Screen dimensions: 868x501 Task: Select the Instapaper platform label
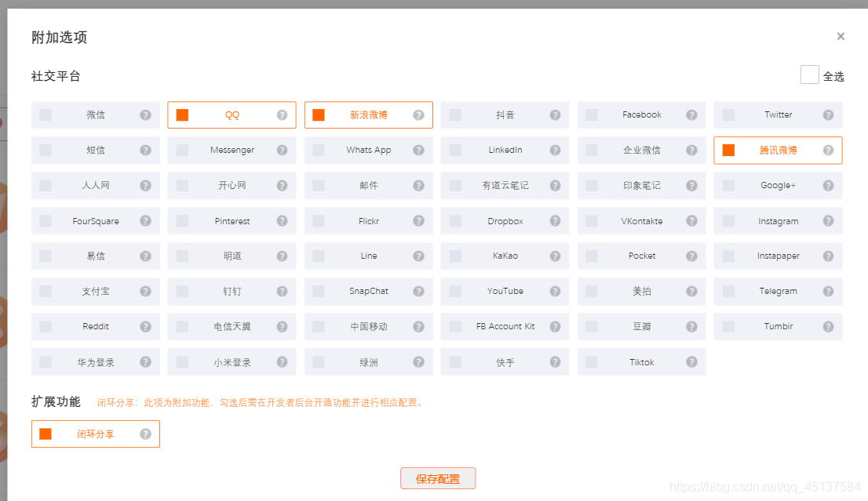(x=779, y=256)
